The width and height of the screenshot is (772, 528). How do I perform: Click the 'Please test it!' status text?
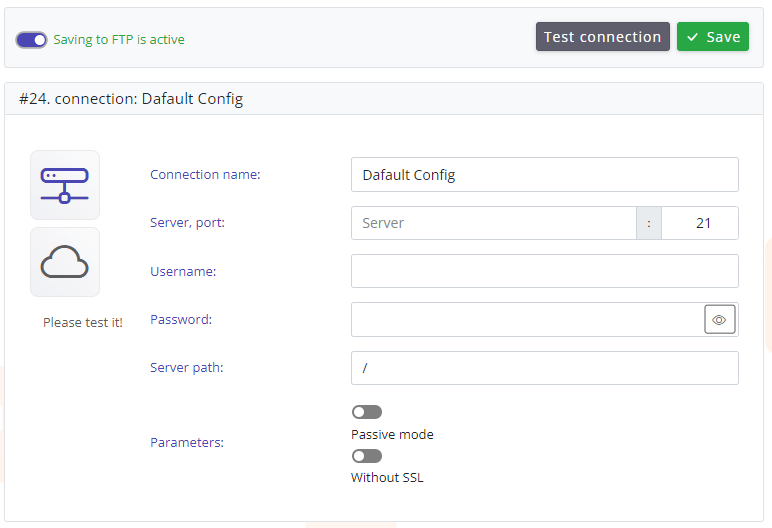[x=83, y=323]
